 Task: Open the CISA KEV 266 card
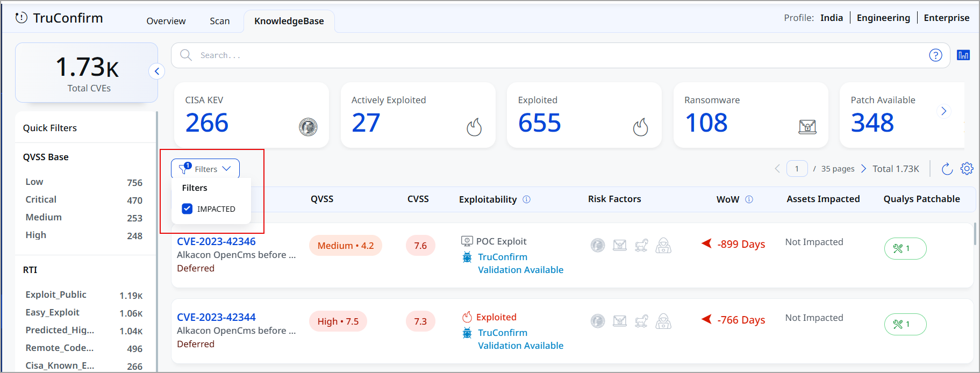click(x=252, y=115)
